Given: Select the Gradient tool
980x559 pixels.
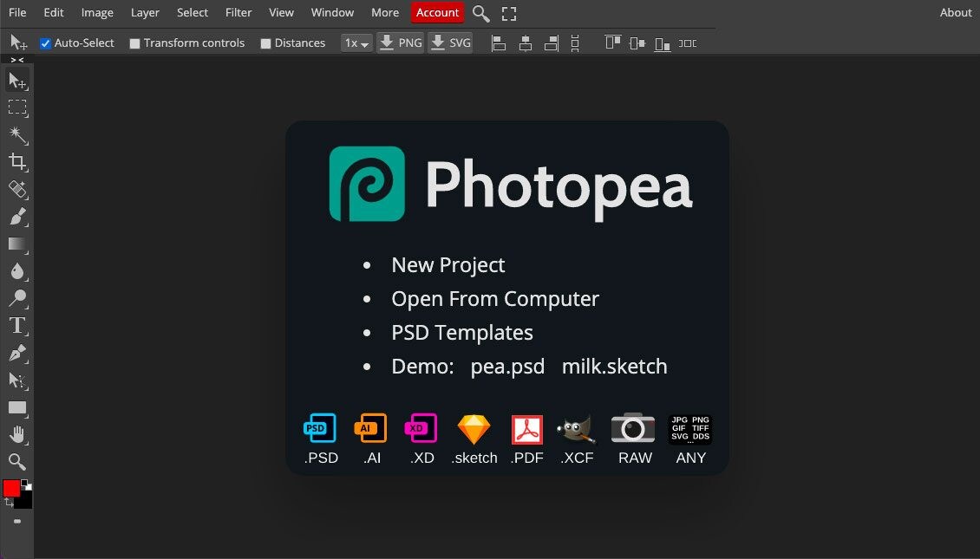Looking at the screenshot, I should 16,244.
